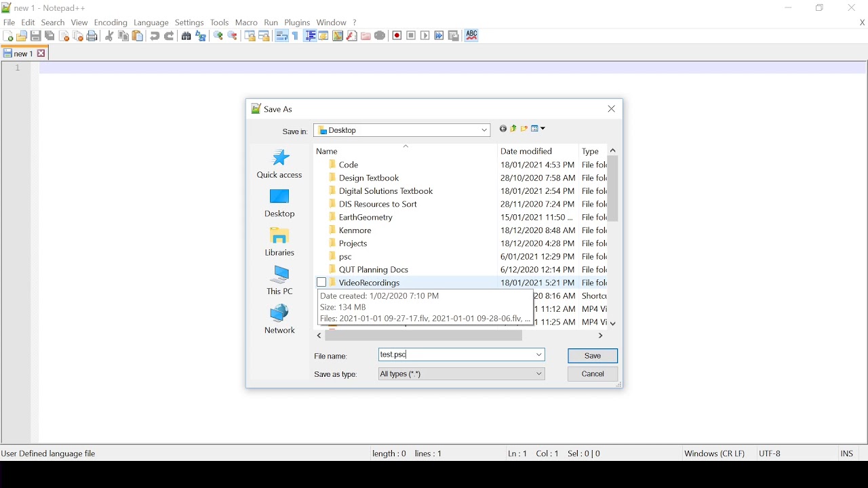Image resolution: width=868 pixels, height=488 pixels.
Task: Go to Libraries in places sidebar
Action: pyautogui.click(x=280, y=242)
